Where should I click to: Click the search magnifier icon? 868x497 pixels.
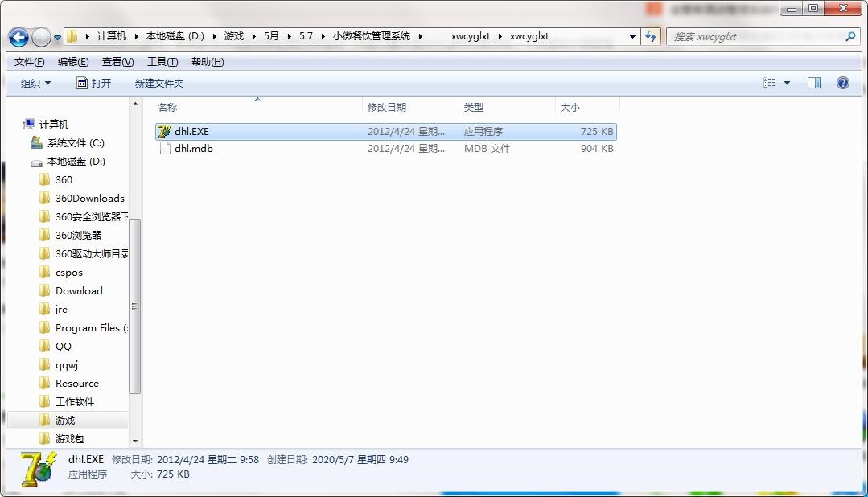click(x=850, y=36)
